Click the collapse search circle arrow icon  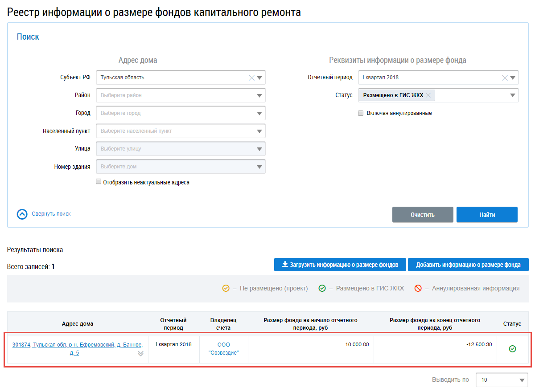(22, 214)
